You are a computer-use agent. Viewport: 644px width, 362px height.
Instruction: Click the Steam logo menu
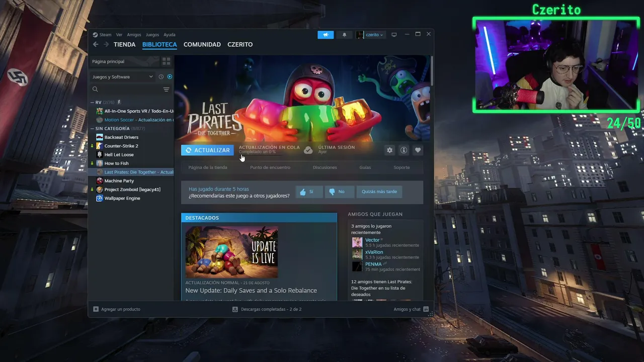[x=102, y=35]
